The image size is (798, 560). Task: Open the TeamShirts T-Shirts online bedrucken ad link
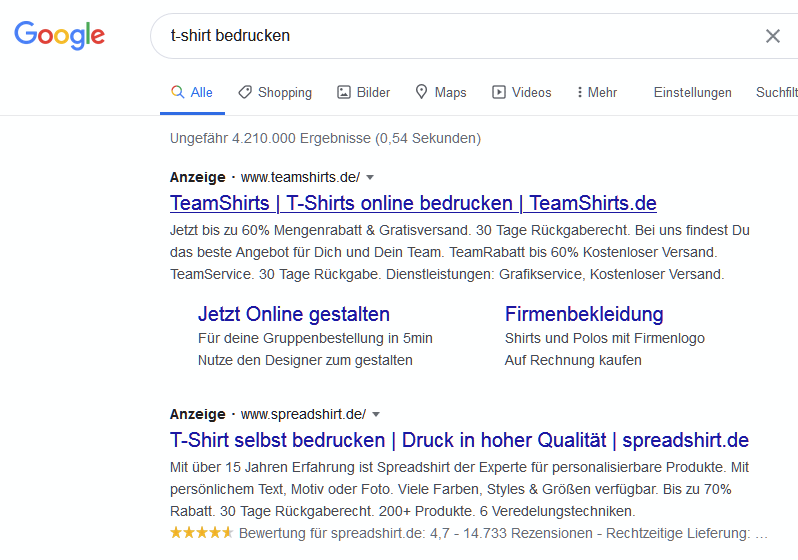[x=413, y=203]
